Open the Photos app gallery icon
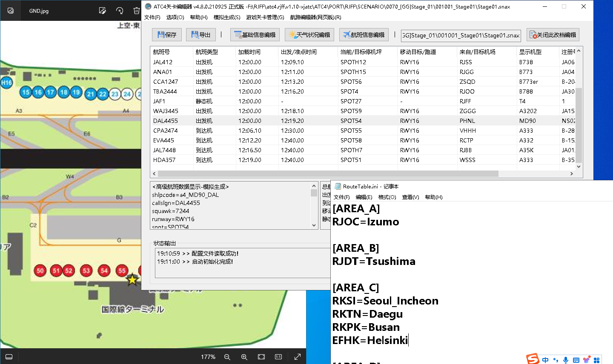The width and height of the screenshot is (613, 364). [11, 11]
